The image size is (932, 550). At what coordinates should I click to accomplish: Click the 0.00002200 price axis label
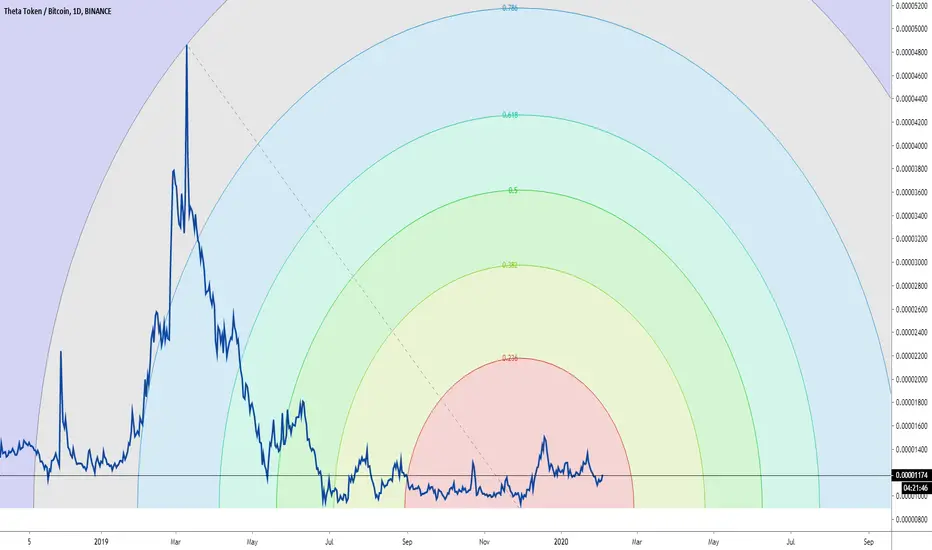click(x=912, y=356)
